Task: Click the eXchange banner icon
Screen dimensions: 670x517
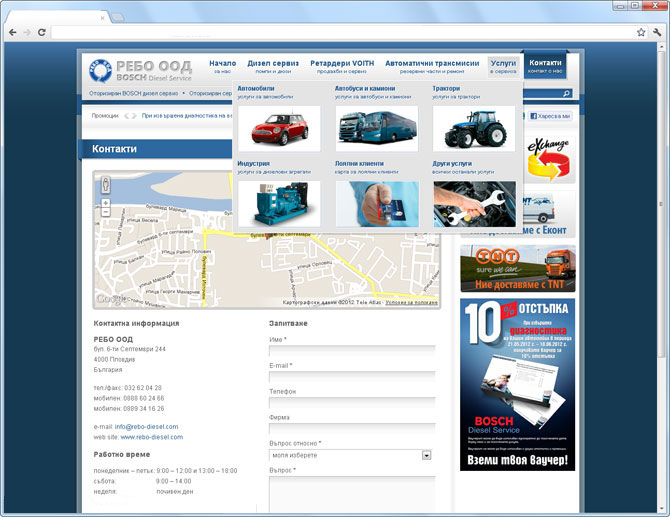Action: coord(549,160)
